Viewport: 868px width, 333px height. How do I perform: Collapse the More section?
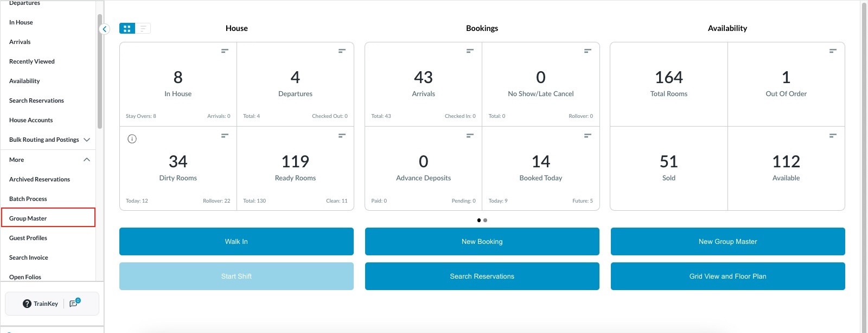87,160
